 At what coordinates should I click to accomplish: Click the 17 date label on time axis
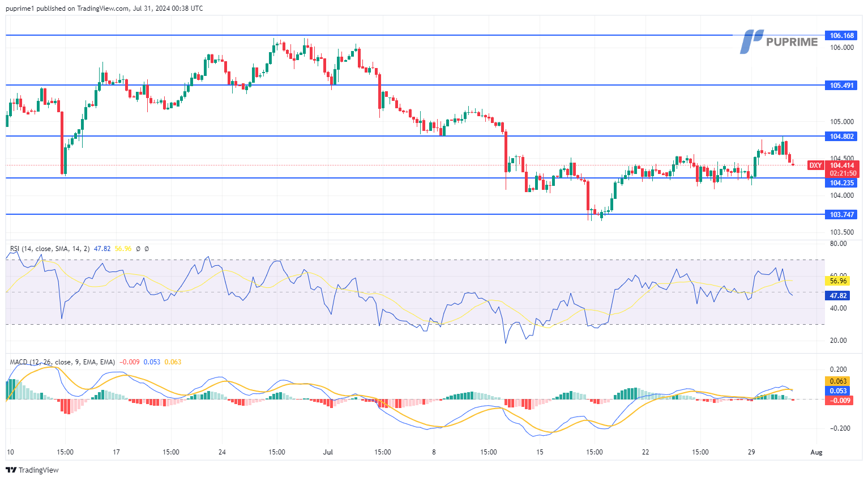click(116, 452)
